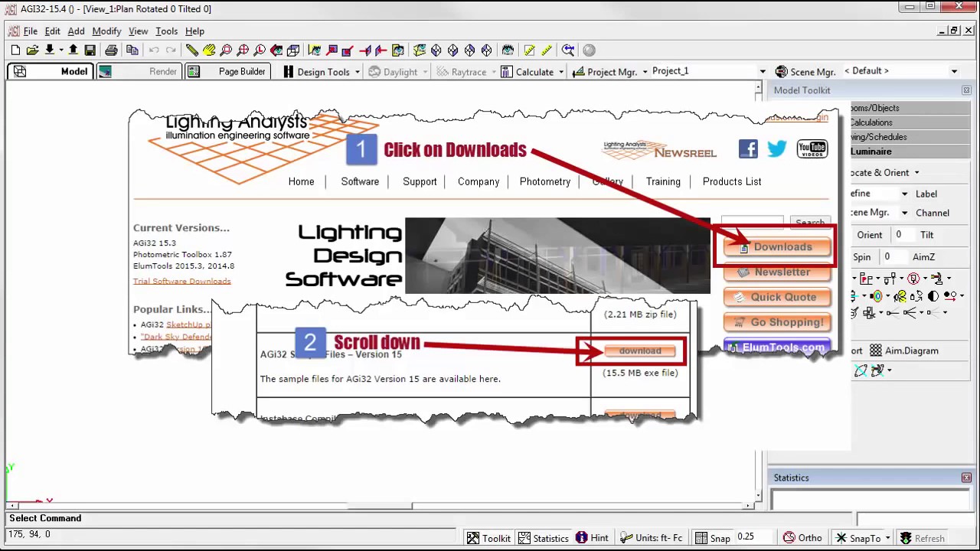Toggle Ortho mode in status bar
This screenshot has width=980, height=551.
802,538
